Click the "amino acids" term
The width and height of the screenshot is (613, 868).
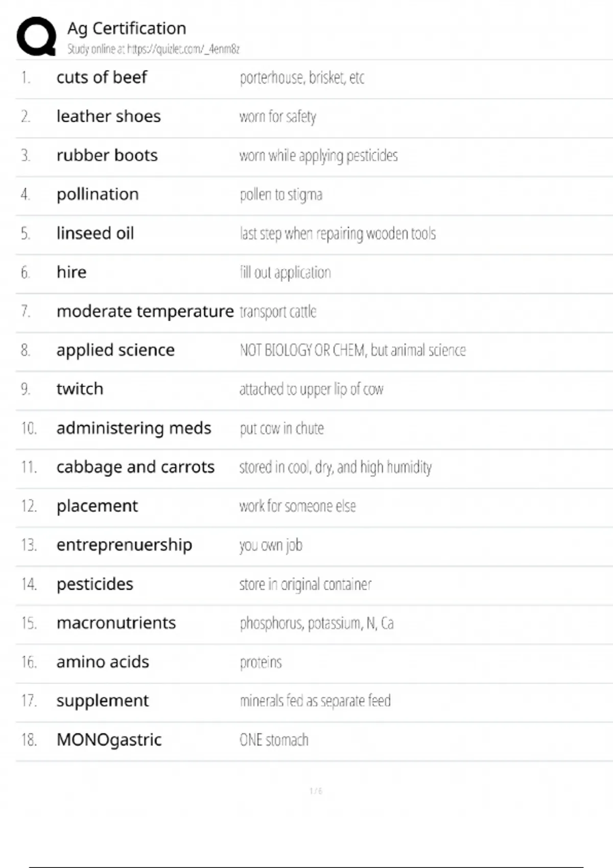click(103, 662)
